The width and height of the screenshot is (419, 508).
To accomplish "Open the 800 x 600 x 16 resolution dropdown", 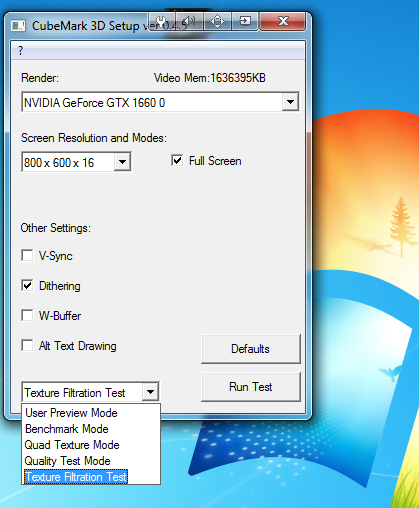I will point(122,162).
